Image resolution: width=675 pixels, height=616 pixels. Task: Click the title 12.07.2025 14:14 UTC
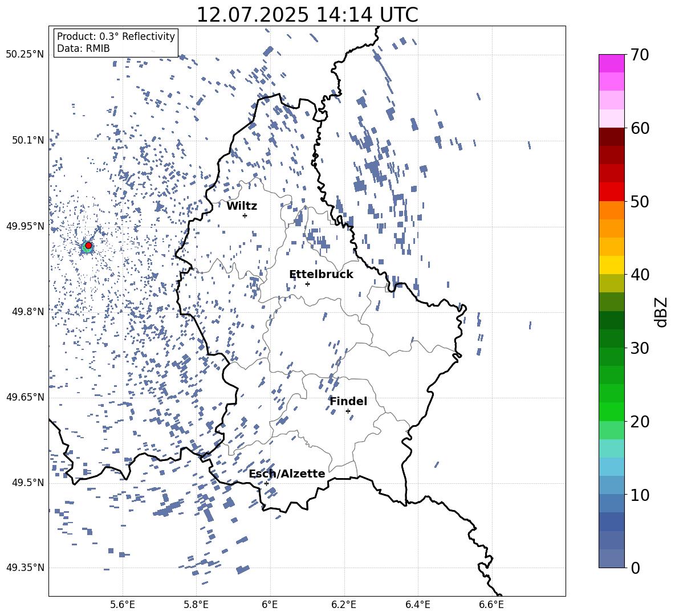point(307,15)
